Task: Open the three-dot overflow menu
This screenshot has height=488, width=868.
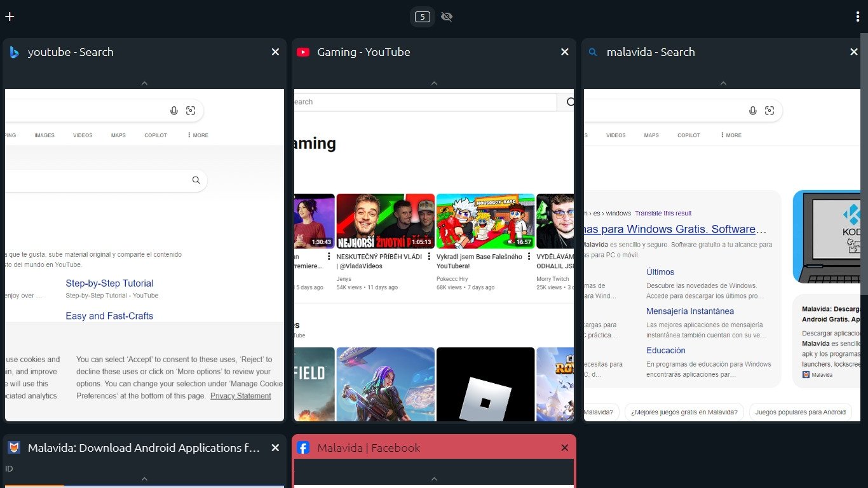Action: pyautogui.click(x=857, y=17)
